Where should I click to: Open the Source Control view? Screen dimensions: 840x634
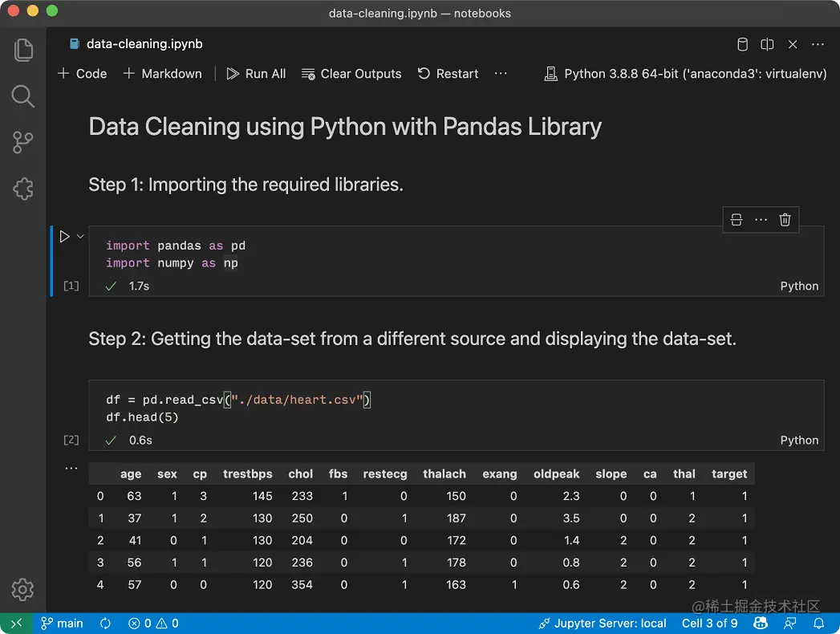point(23,143)
